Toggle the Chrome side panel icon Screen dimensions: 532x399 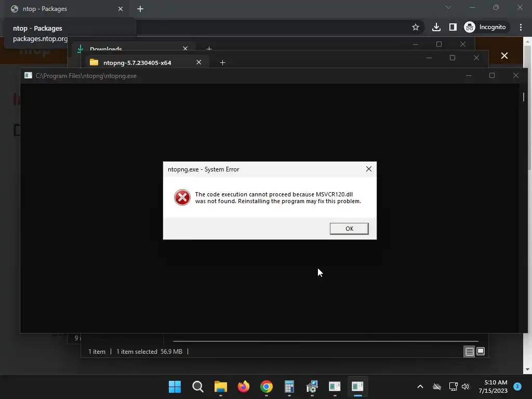click(453, 27)
